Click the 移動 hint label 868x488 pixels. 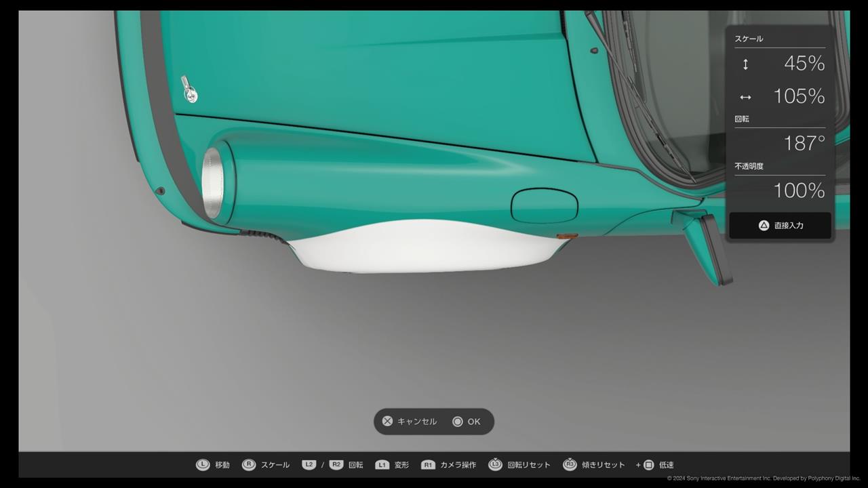coord(222,465)
